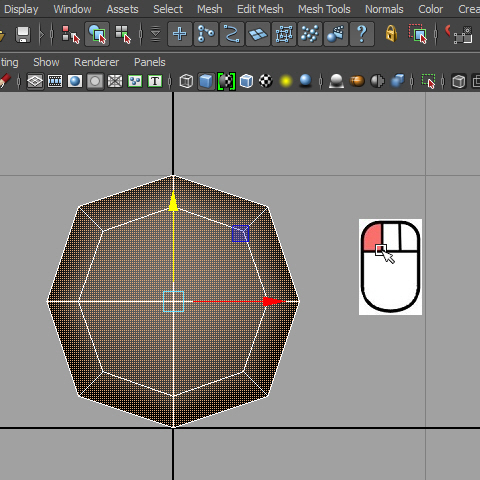The image size is (480, 480).
Task: Activate select by object type mode
Action: pyautogui.click(x=97, y=34)
